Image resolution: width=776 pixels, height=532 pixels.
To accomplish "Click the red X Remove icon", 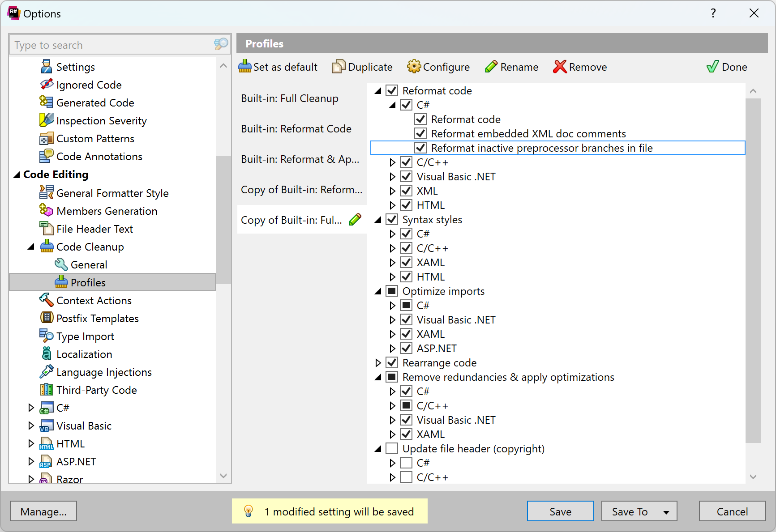I will tap(560, 67).
